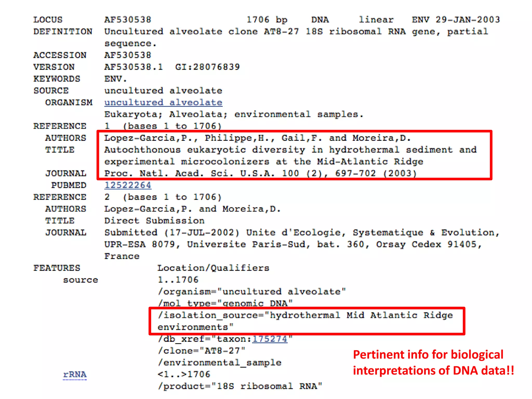
Task: Click '2 (bases 1 to 1706)' reference line
Action: pos(163,197)
